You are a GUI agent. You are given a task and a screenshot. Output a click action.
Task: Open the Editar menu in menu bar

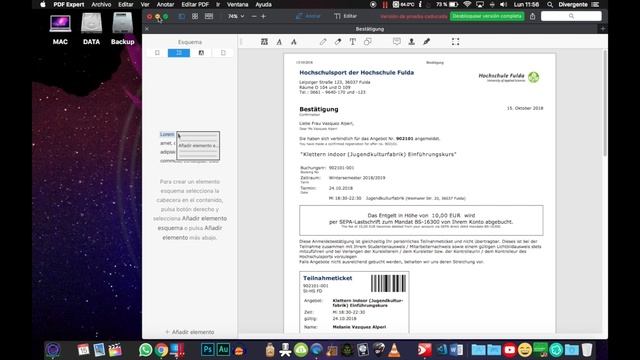[x=126, y=4]
